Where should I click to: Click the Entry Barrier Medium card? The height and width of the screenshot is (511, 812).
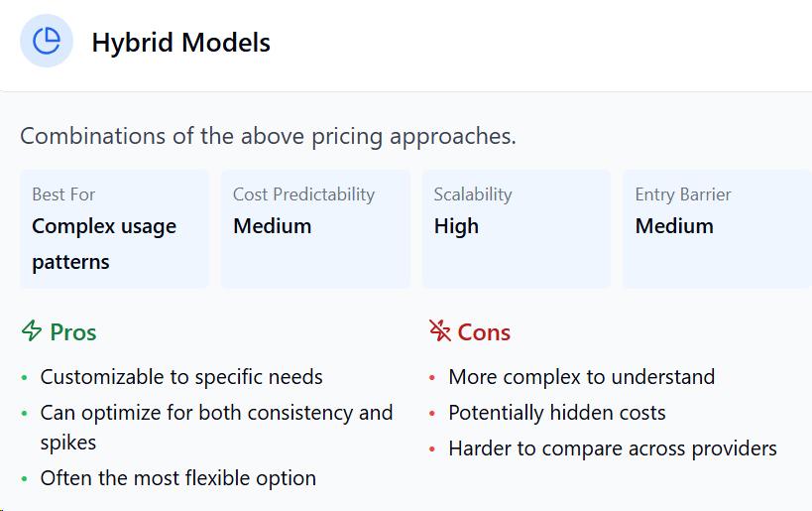point(717,229)
